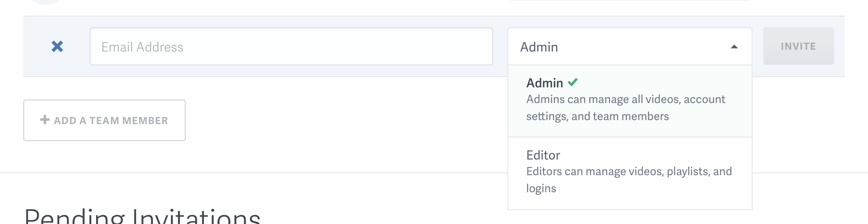Choose the Admin title in the role list
Screen dimensions: 868x224
pyautogui.click(x=545, y=83)
